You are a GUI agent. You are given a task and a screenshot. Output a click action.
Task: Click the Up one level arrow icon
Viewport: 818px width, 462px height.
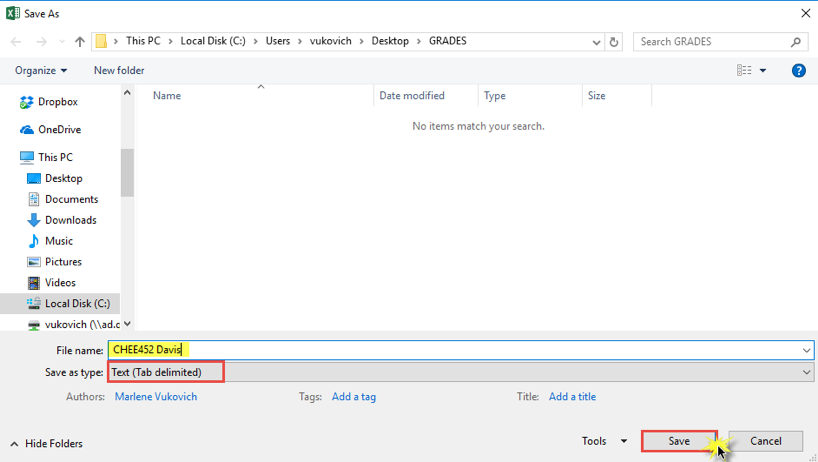pos(80,42)
